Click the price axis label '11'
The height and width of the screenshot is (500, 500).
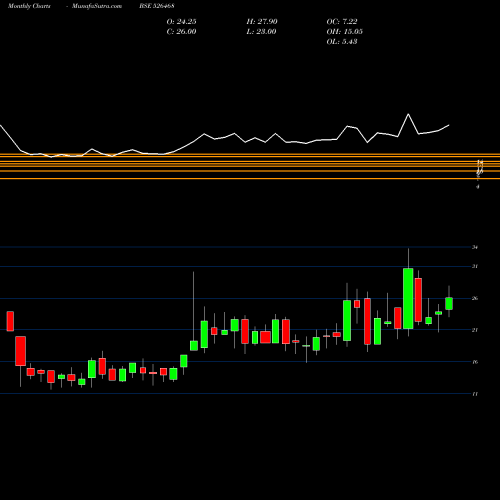click(475, 394)
